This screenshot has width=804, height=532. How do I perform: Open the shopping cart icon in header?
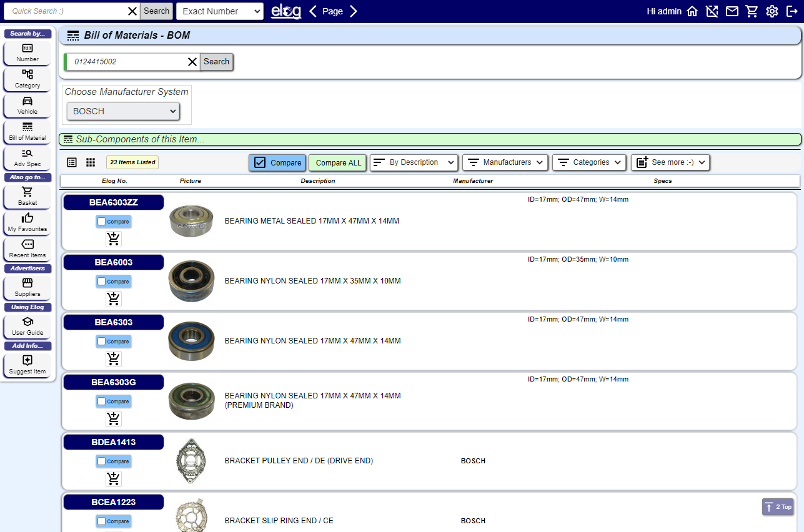(x=752, y=11)
